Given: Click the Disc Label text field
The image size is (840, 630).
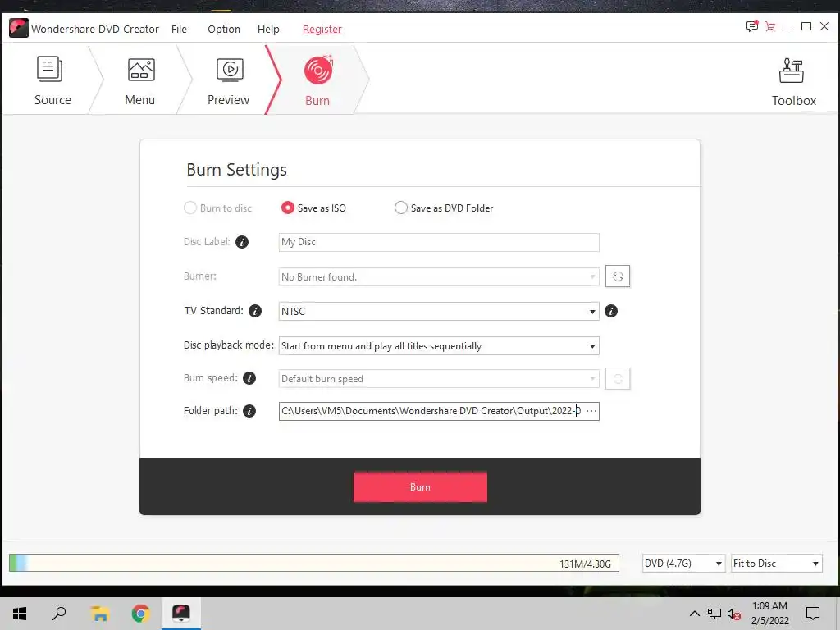Looking at the screenshot, I should tap(439, 242).
